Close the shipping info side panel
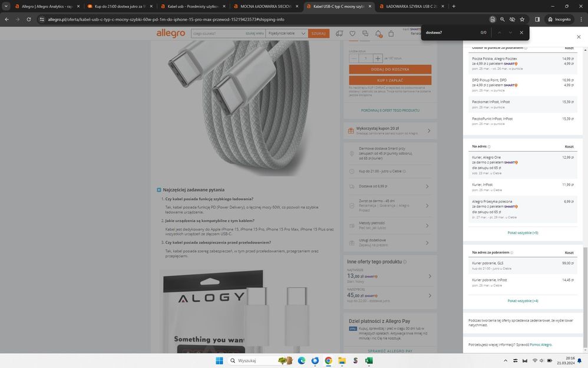This screenshot has height=368, width=588. [x=578, y=37]
